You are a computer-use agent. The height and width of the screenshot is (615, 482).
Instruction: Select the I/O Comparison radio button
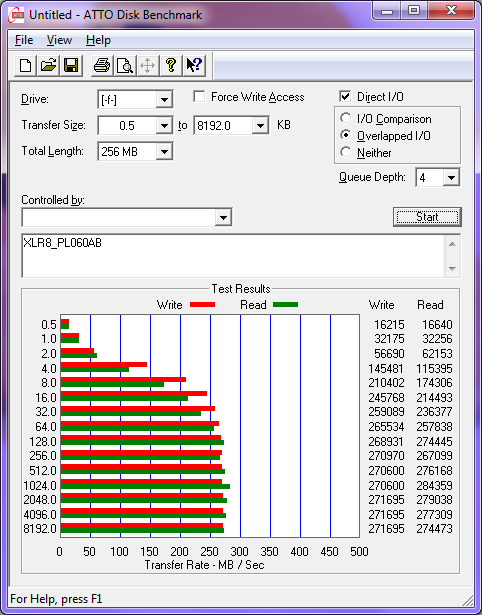point(346,118)
